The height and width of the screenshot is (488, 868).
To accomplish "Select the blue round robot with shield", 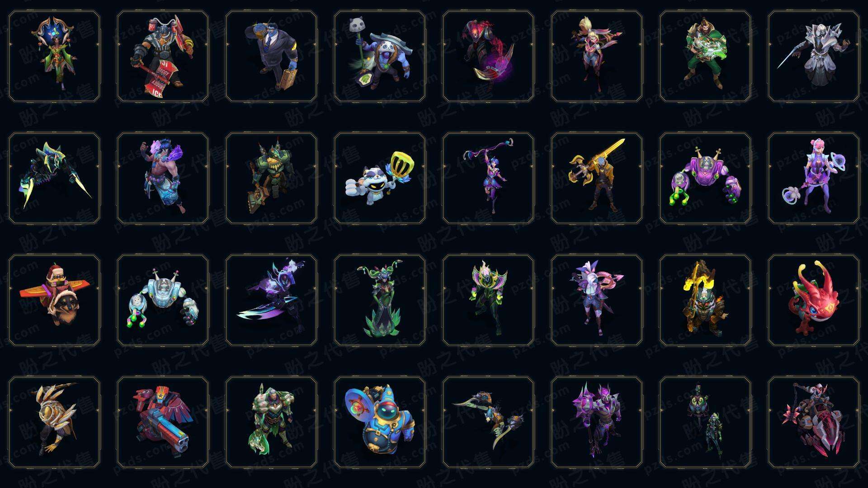I will 380,422.
